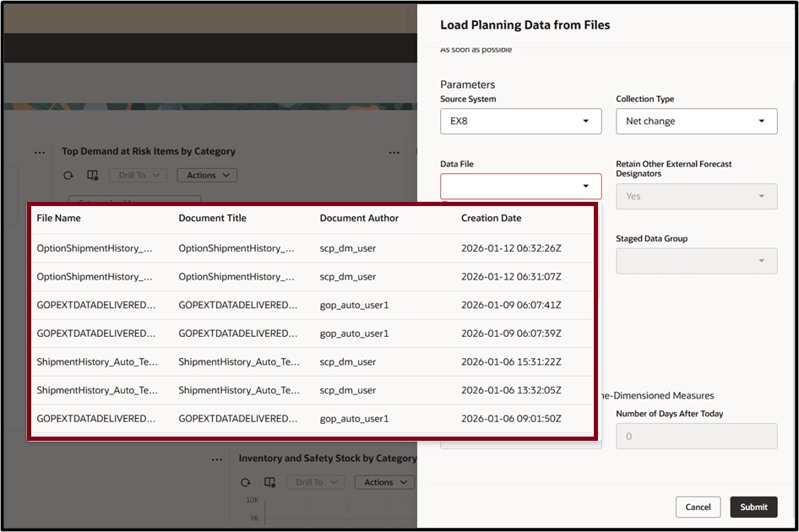Click the book icon on Top Demand chart

pos(93,175)
